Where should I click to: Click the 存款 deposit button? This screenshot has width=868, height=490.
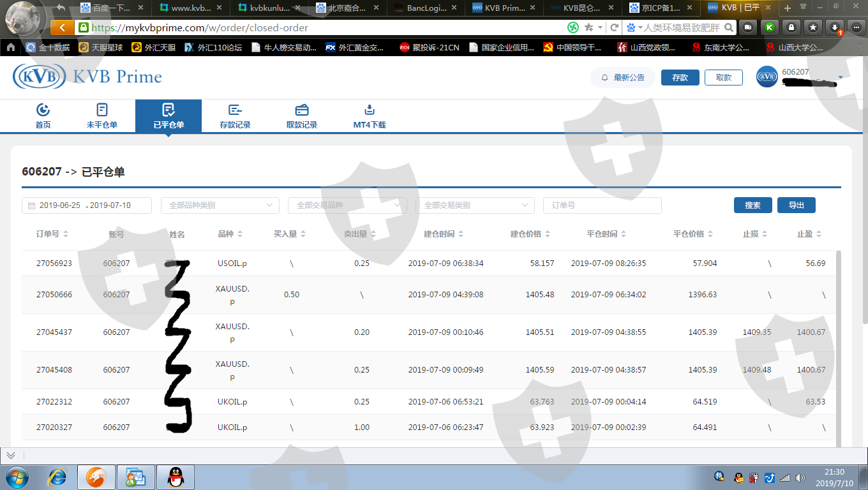pyautogui.click(x=680, y=77)
